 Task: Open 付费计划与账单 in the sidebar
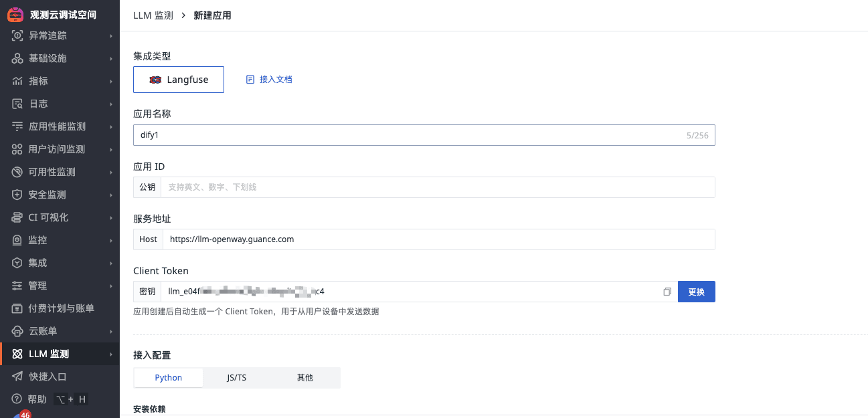coord(61,308)
